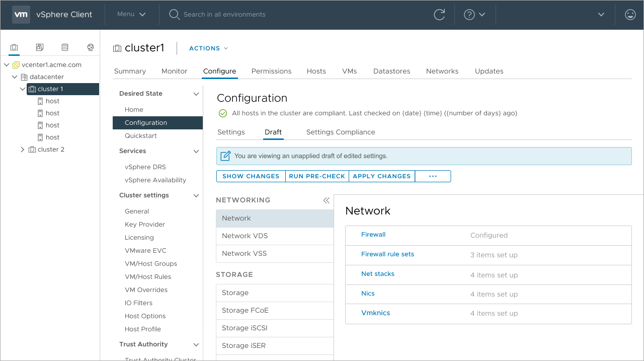Open Licensing cluster setting
This screenshot has height=361, width=644.
point(139,238)
